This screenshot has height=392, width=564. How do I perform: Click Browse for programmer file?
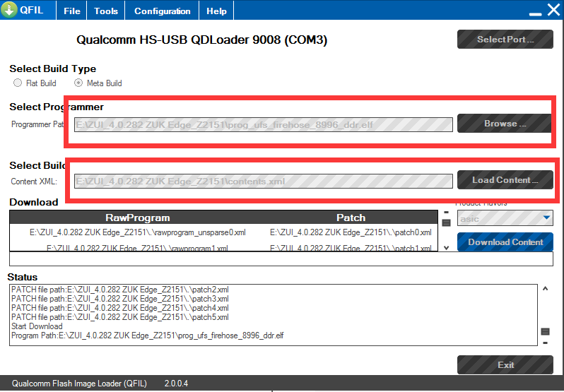pyautogui.click(x=505, y=123)
